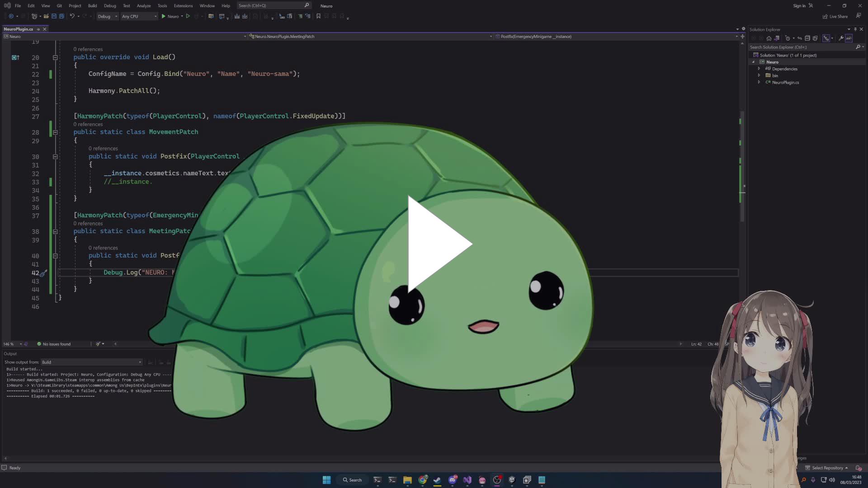The width and height of the screenshot is (868, 488).
Task: Click the Undo icon in the toolbar
Action: point(72,16)
